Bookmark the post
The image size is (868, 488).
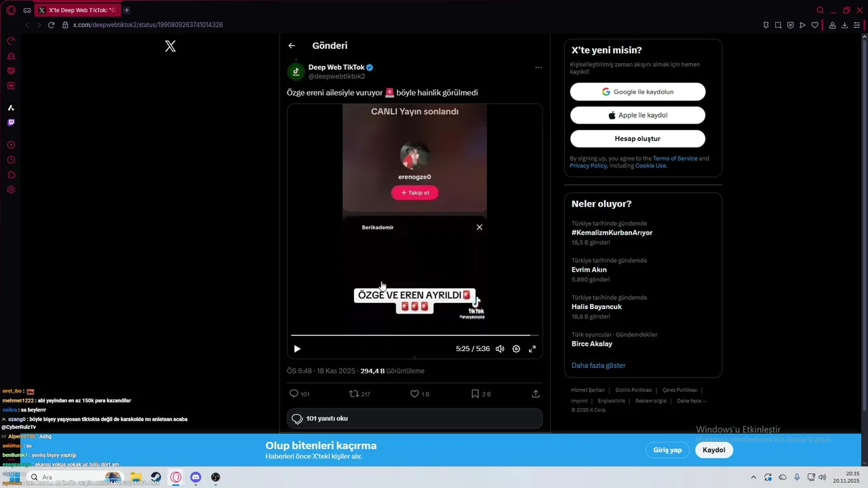[x=475, y=394]
